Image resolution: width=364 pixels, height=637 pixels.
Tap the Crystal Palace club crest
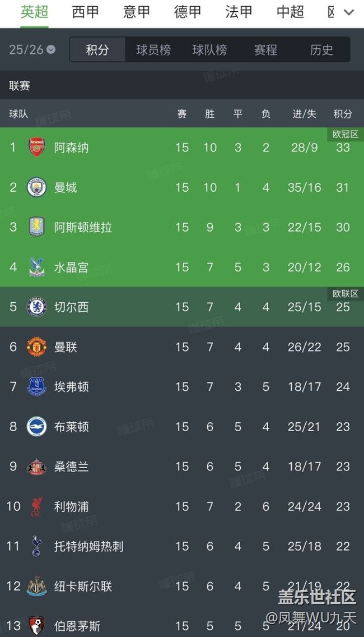point(37,267)
